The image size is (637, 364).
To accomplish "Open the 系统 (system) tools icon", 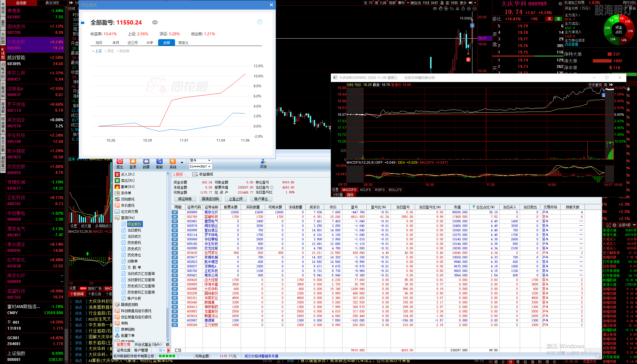I will point(173,161).
